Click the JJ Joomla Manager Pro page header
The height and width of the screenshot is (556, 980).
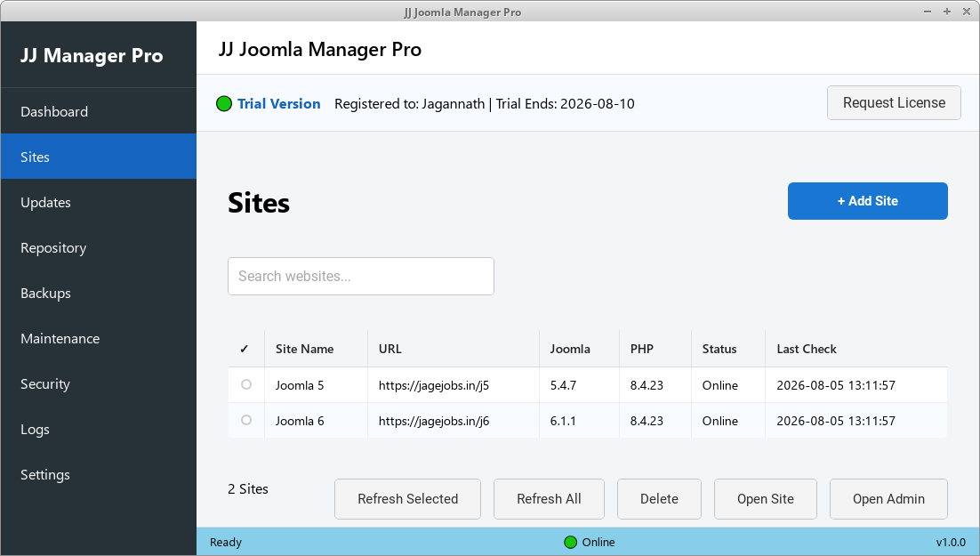coord(320,50)
